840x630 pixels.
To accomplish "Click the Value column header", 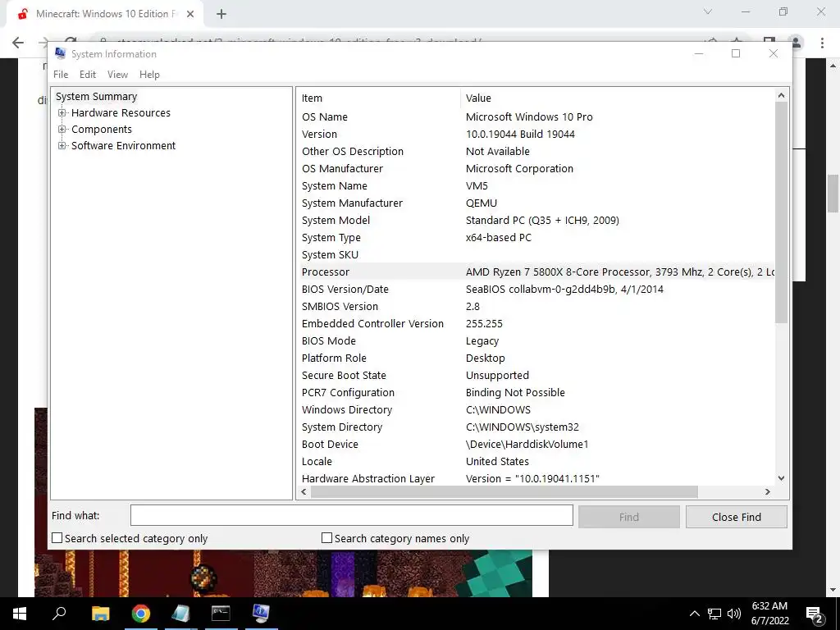I will click(x=617, y=98).
